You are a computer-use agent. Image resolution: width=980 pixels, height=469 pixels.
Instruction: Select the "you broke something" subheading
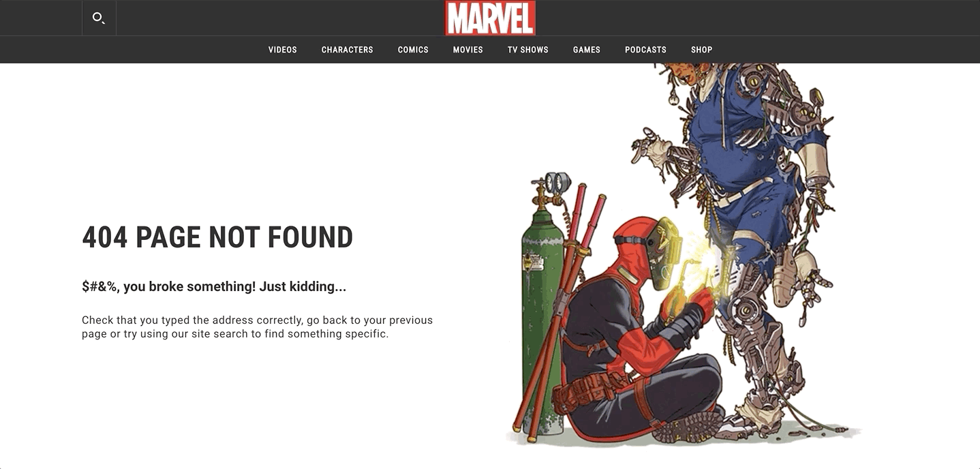214,286
